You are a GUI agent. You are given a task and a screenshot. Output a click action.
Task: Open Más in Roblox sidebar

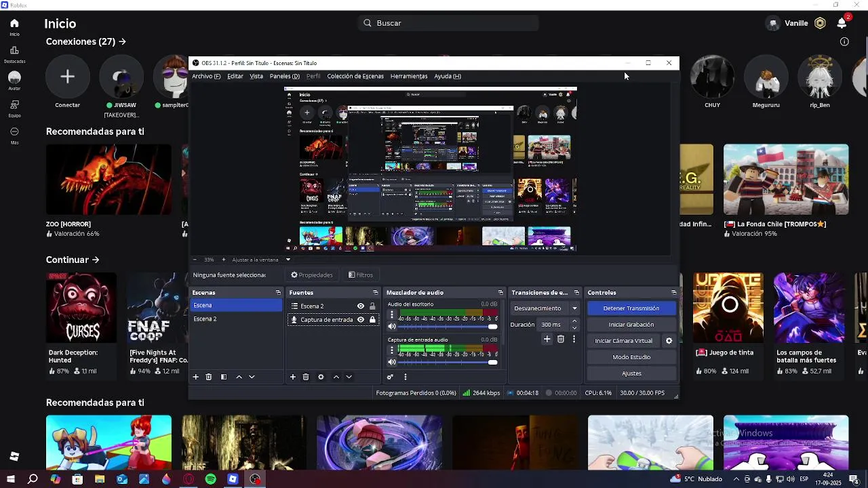[x=14, y=136]
